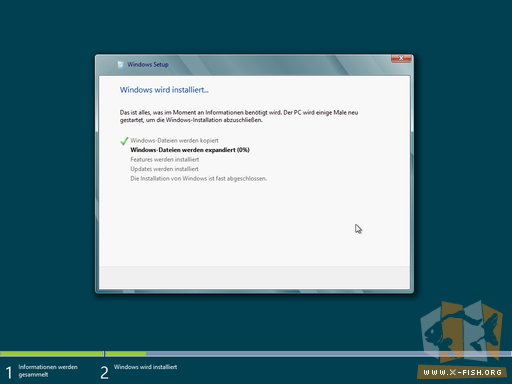Viewport: 512px width, 384px height.
Task: Close the Windows Setup dialog
Action: pos(401,58)
